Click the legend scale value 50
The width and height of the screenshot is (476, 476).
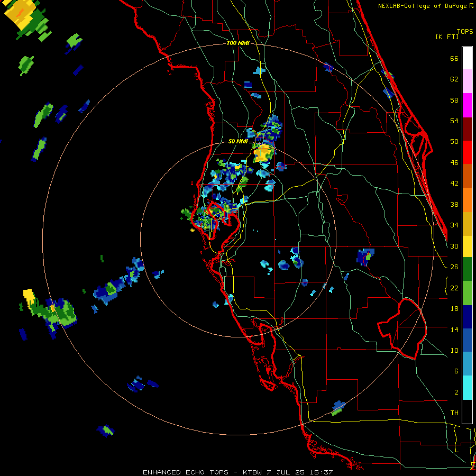tap(454, 142)
